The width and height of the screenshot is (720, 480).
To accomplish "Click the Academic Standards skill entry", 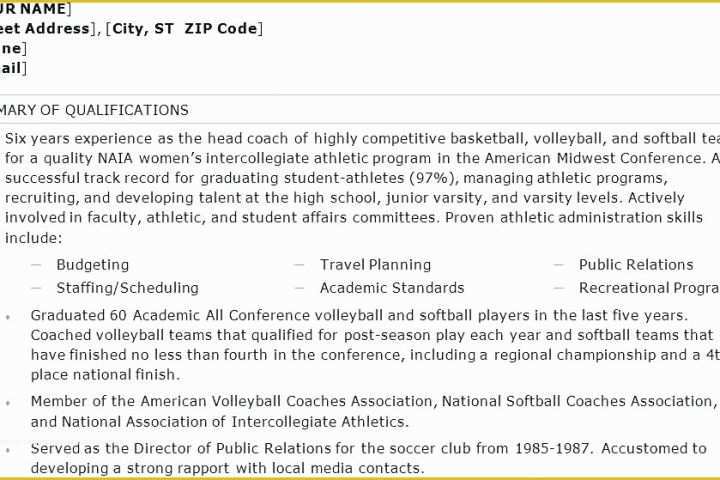I will [392, 288].
